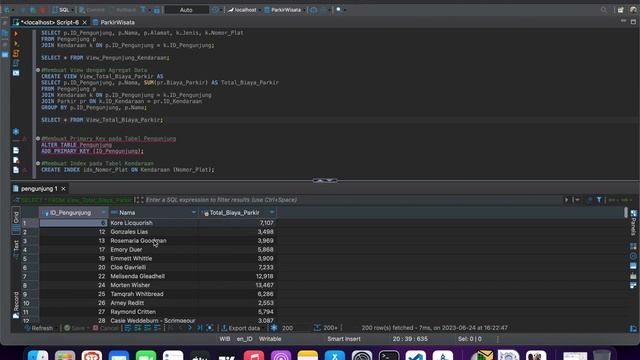Open Terminal from the Dock
Viewport: 640px width, 360px height.
[x=389, y=356]
